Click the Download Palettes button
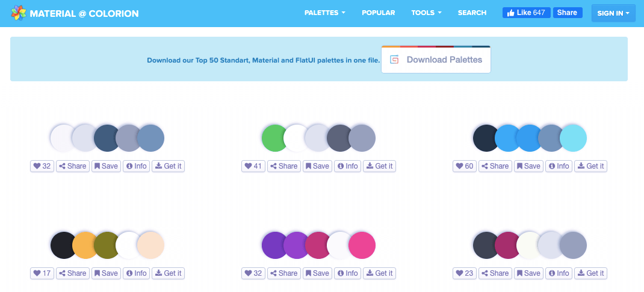The image size is (644, 292). (436, 60)
